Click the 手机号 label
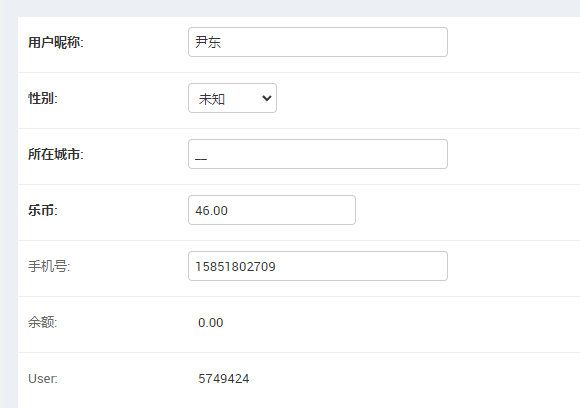 (49, 266)
